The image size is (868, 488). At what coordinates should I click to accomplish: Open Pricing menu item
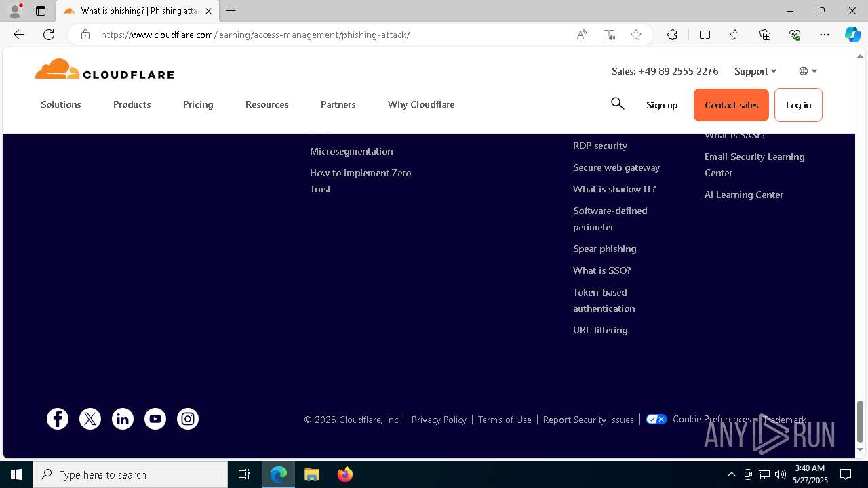coord(198,104)
